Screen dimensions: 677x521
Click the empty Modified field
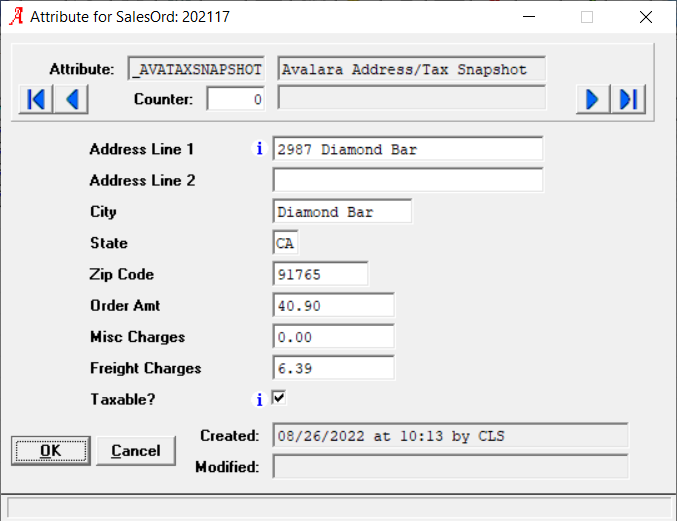450,466
